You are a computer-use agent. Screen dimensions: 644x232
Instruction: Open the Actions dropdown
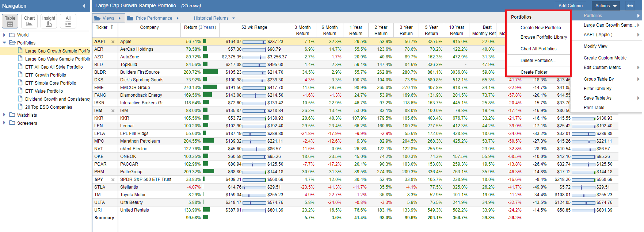tap(606, 6)
